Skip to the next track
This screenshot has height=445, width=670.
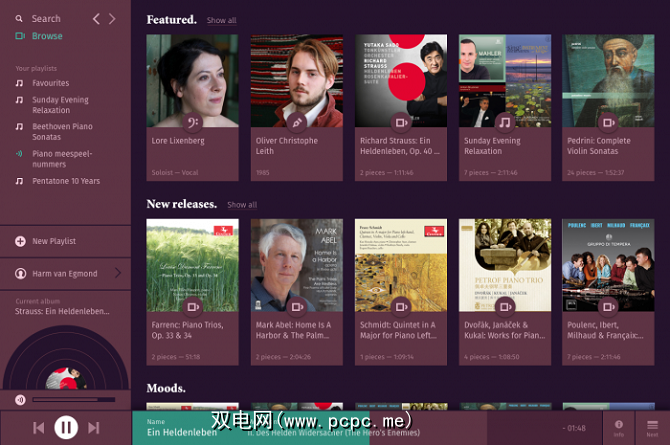coord(94,427)
